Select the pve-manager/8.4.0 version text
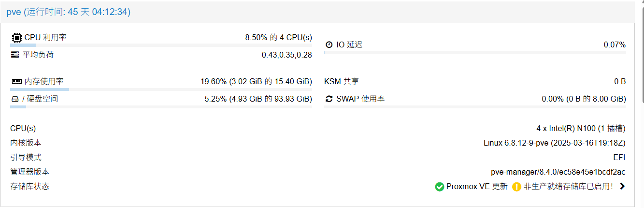This screenshot has height=208, width=644. pyautogui.click(x=558, y=172)
